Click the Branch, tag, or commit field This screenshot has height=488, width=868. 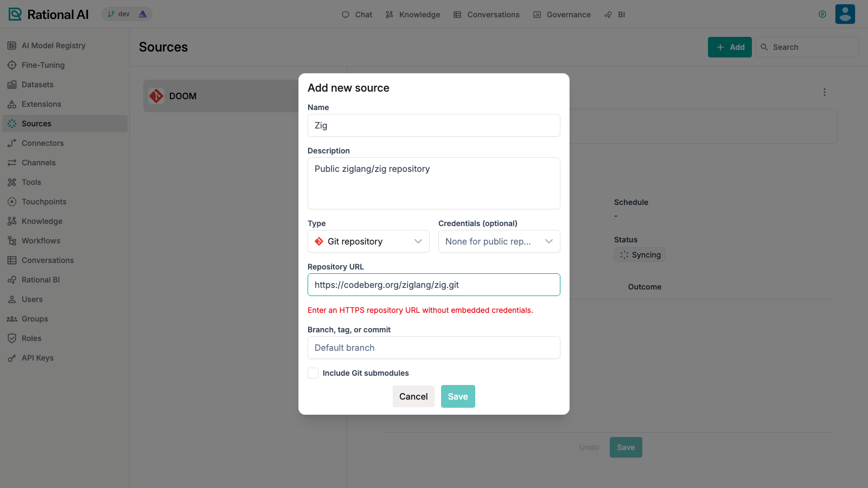[x=434, y=348]
